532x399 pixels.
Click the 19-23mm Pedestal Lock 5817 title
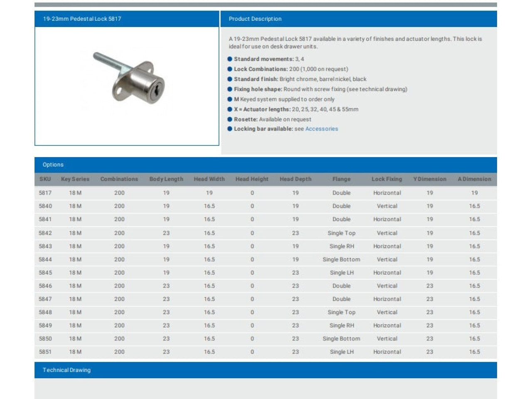pyautogui.click(x=82, y=19)
